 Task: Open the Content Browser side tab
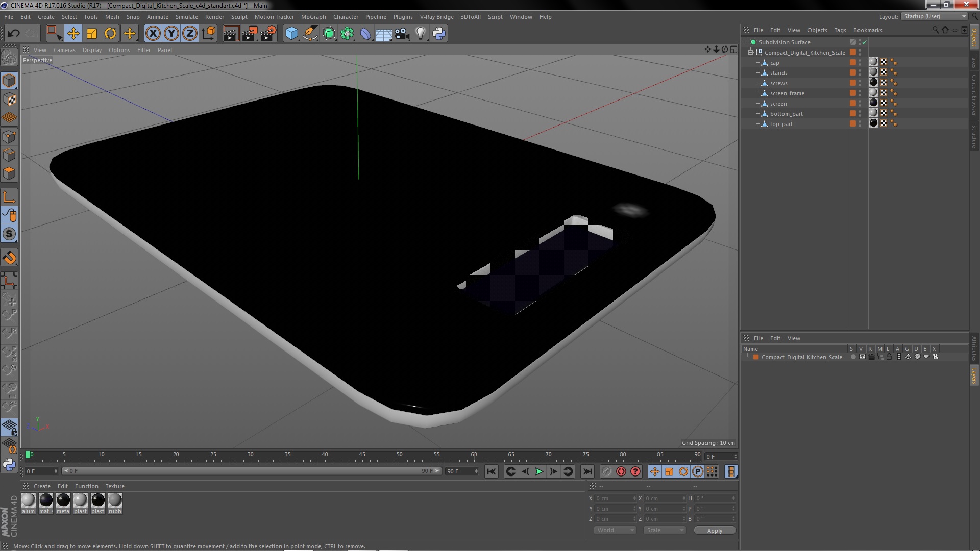[x=974, y=95]
